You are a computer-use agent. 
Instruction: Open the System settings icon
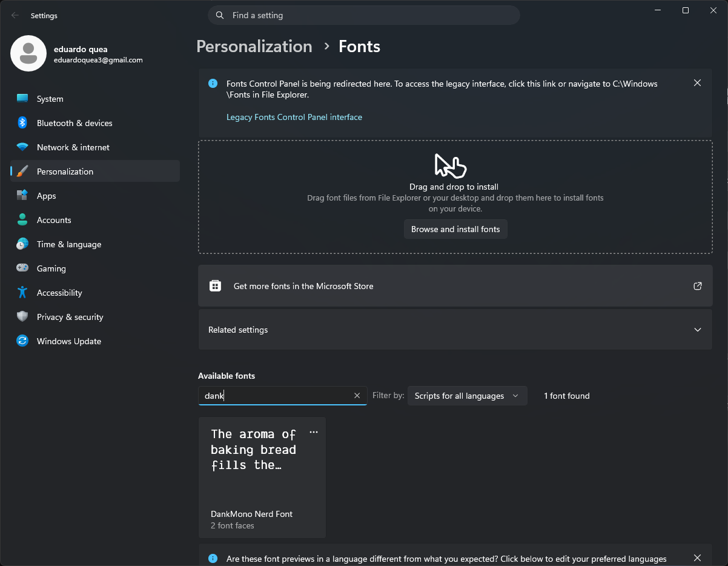(x=22, y=99)
